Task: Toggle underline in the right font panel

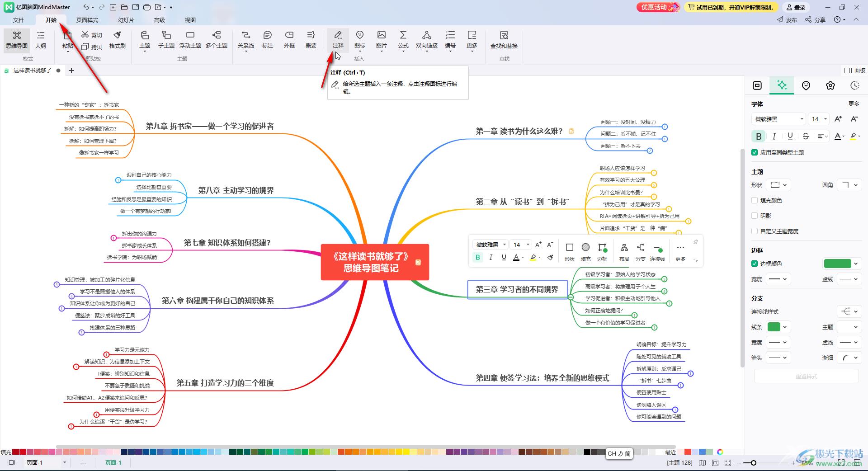Action: (x=790, y=136)
